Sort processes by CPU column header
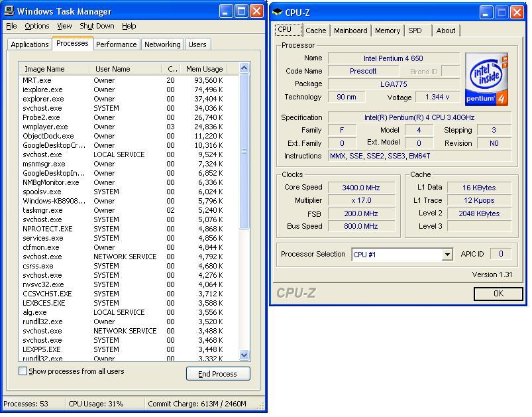The height and width of the screenshot is (417, 532). point(171,69)
